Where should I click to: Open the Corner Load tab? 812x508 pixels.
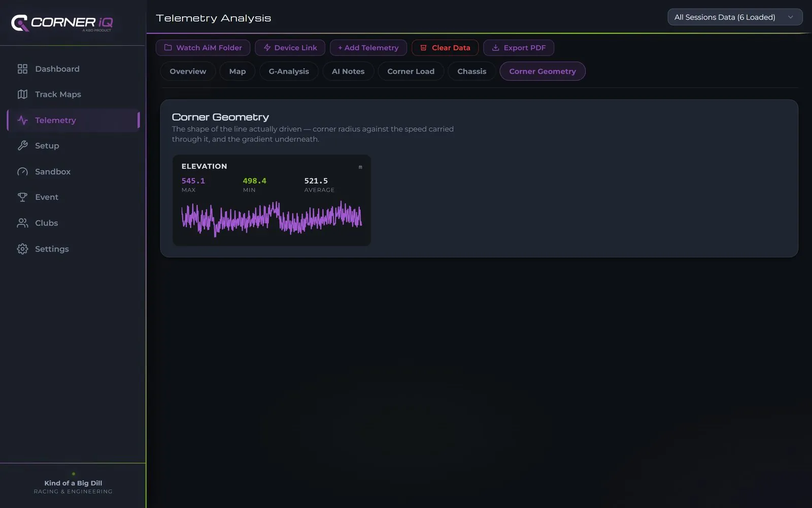click(411, 72)
